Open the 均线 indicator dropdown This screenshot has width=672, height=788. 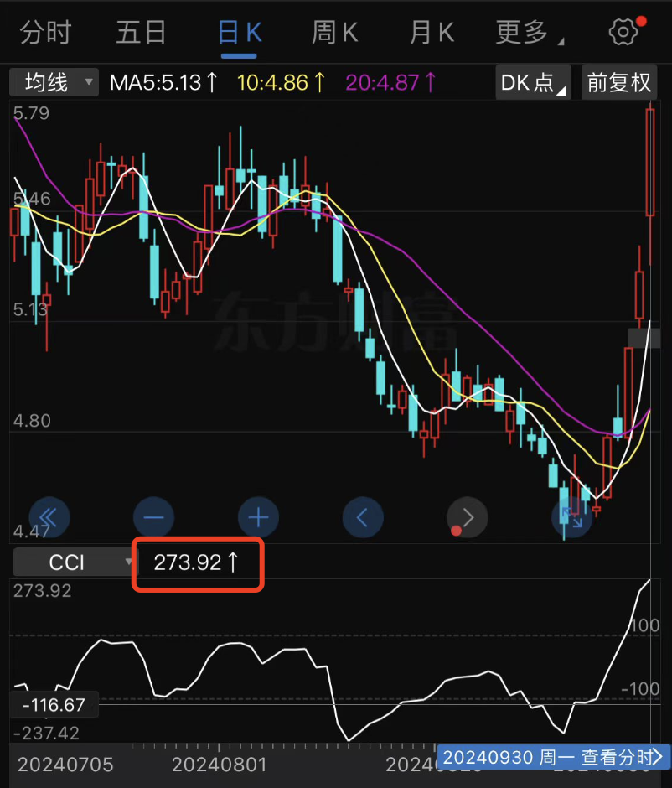click(54, 82)
